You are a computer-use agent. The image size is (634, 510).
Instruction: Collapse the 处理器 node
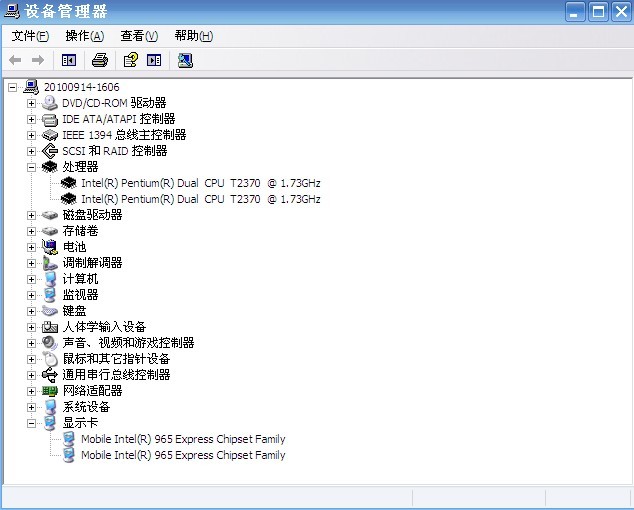tap(31, 167)
